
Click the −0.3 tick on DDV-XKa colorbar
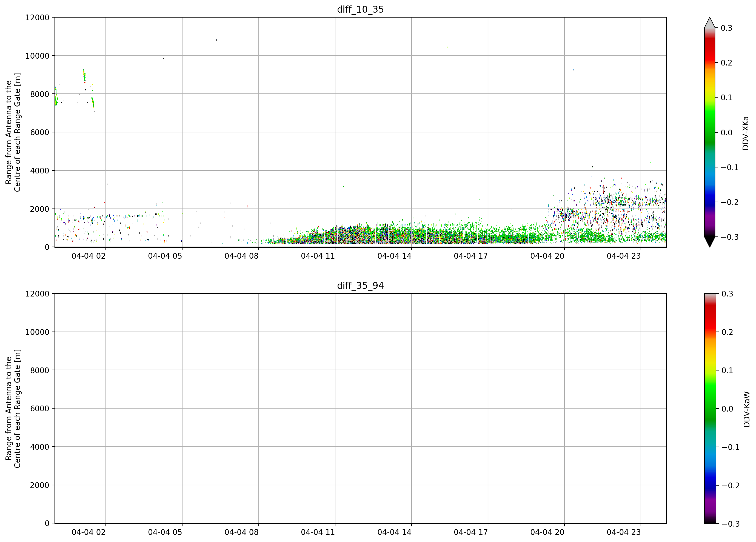[730, 237]
